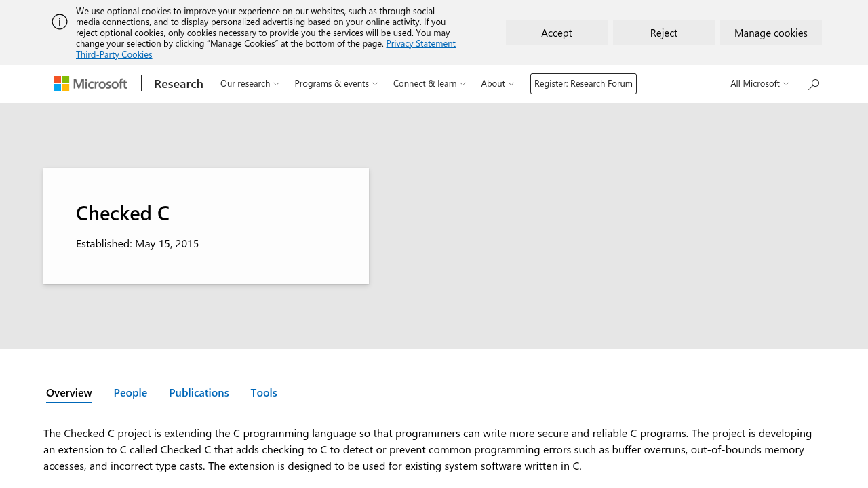Viewport: 868px width, 488px height.
Task: Open the Privacy Statement link
Action: pos(421,43)
